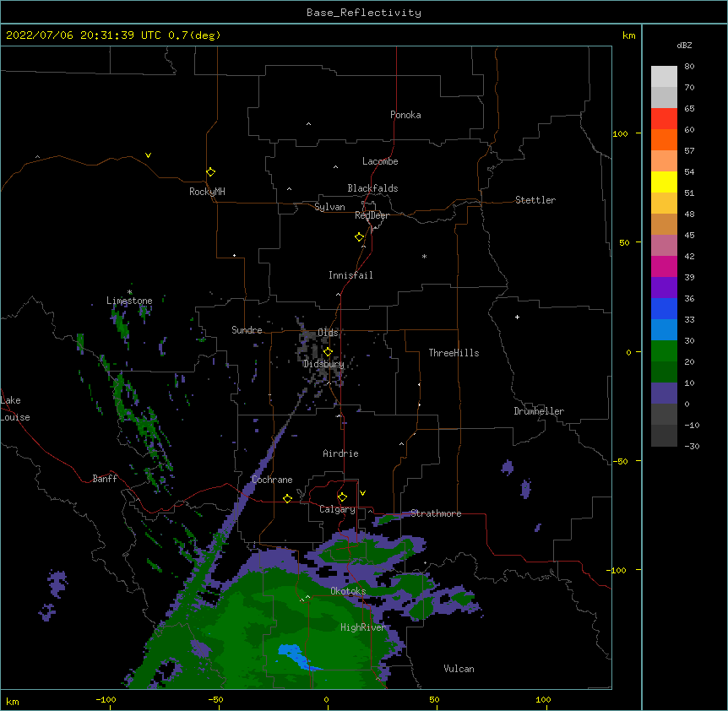728x711 pixels.
Task: Click the white plus marker north of Drumheller
Action: 517,317
